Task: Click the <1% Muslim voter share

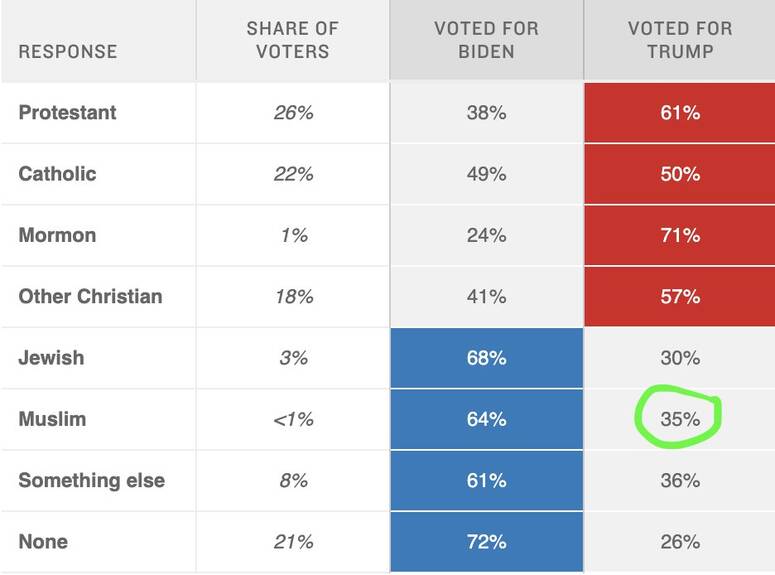Action: pyautogui.click(x=294, y=419)
